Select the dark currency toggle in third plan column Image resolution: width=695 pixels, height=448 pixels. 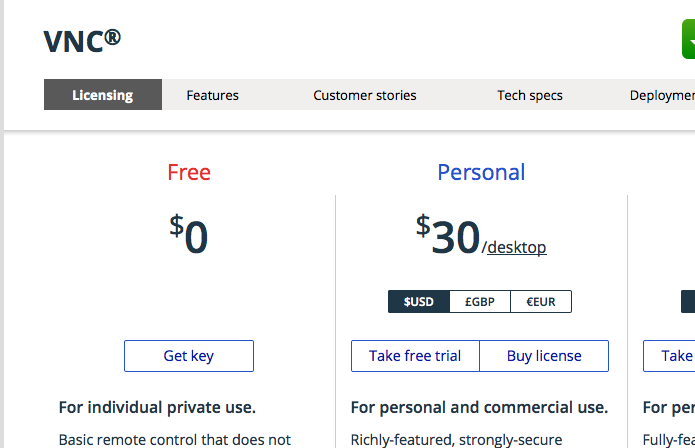[688, 301]
